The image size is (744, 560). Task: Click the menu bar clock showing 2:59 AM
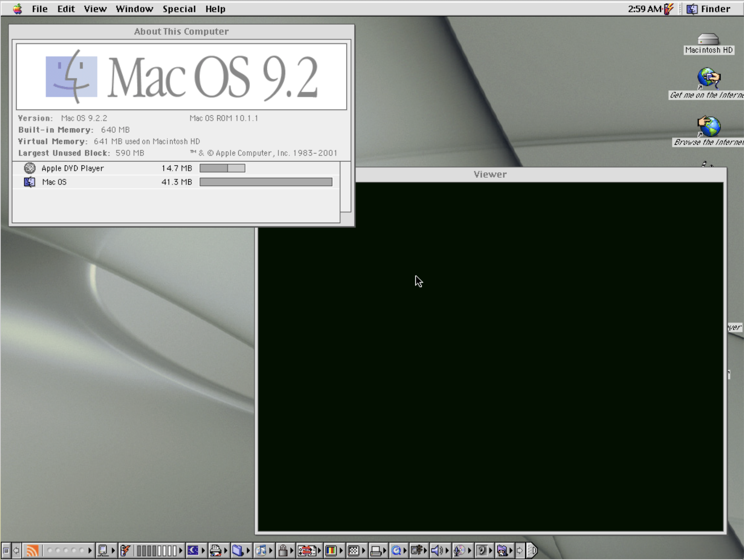click(x=645, y=9)
